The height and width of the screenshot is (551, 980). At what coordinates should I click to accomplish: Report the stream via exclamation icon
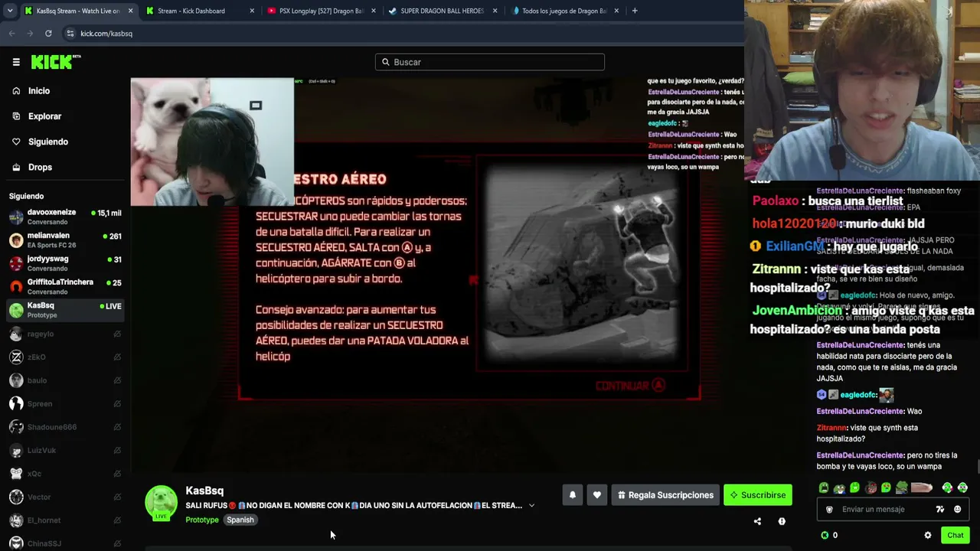[782, 522]
